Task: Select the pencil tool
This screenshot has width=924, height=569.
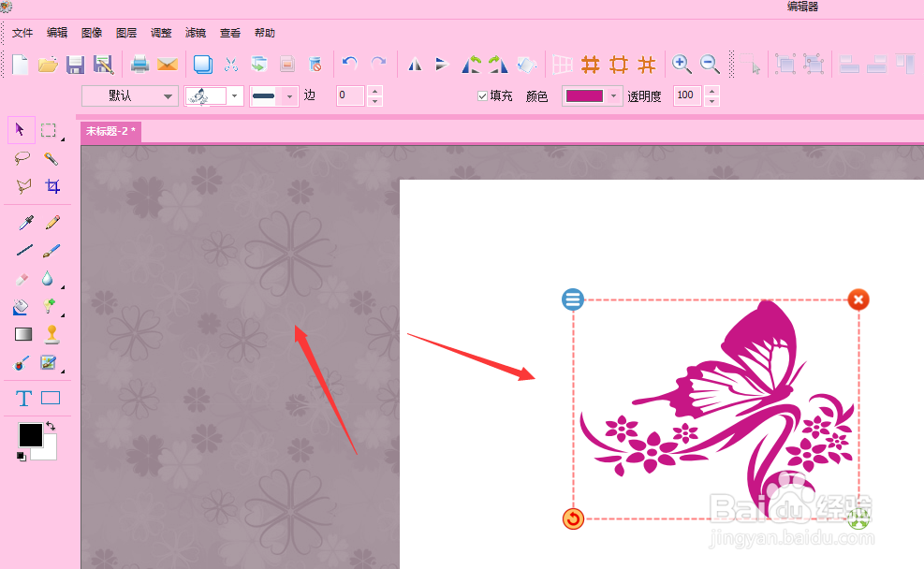Action: pos(52,222)
